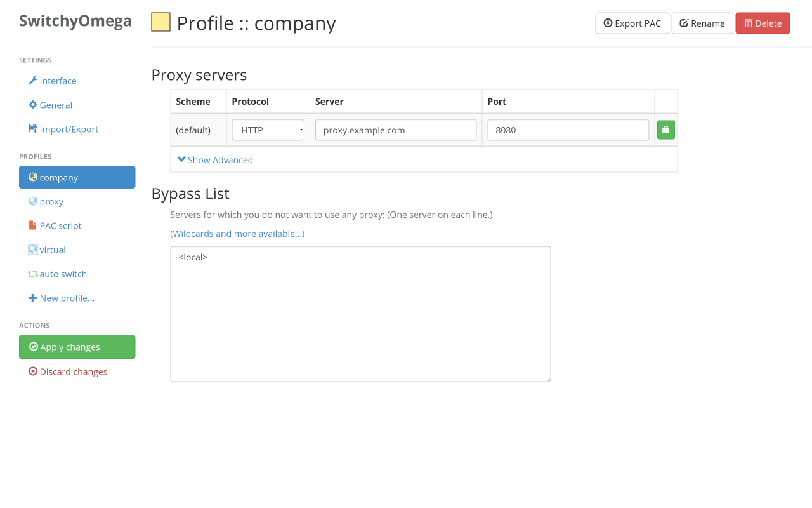Toggle the green lock beside the Port field

(665, 130)
